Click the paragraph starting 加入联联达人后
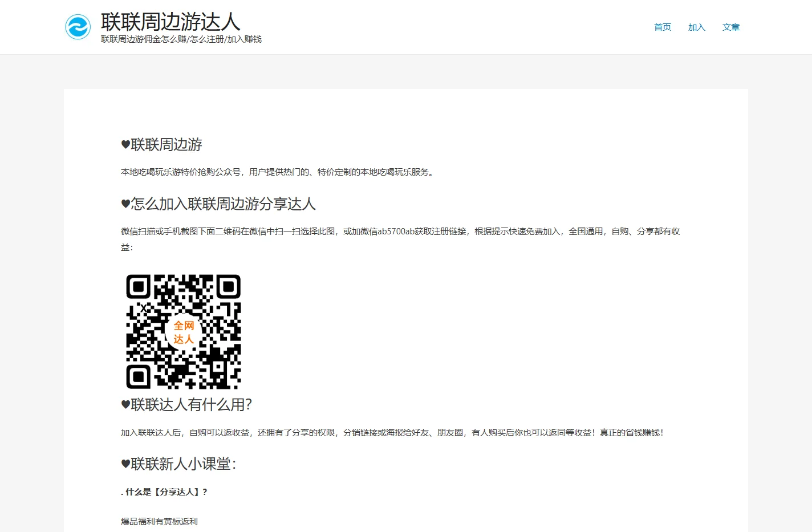 tap(393, 433)
